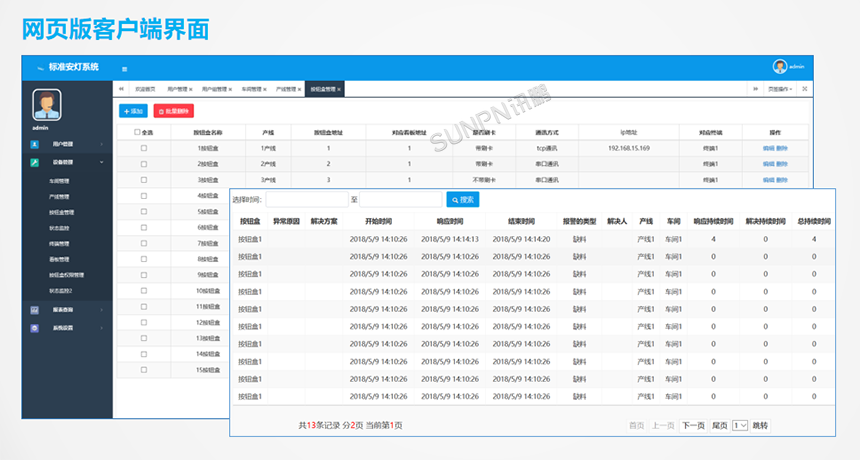Click the 跳转 pagination button

pyautogui.click(x=760, y=425)
